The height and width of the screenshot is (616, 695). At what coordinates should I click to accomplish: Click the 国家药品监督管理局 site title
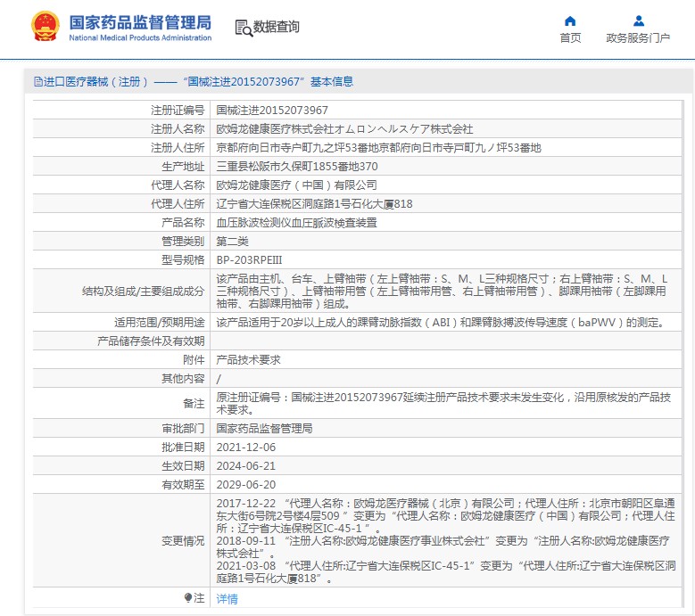(140, 21)
